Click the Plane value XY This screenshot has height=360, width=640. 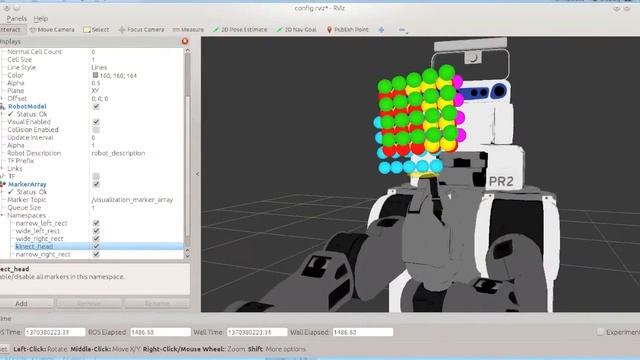point(95,91)
